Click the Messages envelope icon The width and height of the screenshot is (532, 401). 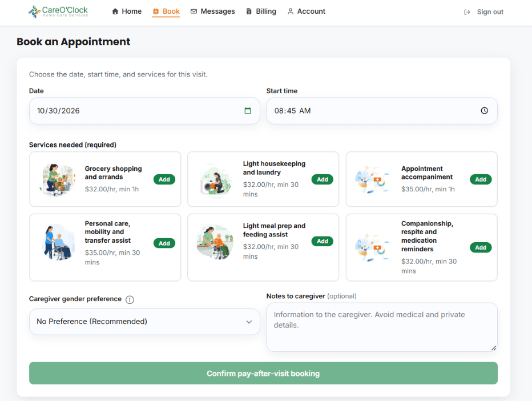[194, 11]
